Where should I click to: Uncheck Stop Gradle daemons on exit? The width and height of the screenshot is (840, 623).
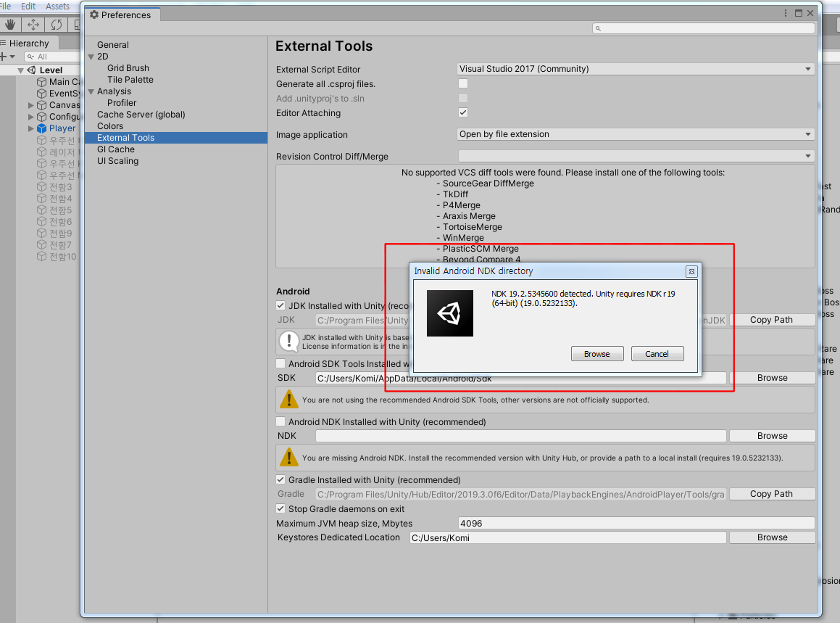[x=280, y=508]
